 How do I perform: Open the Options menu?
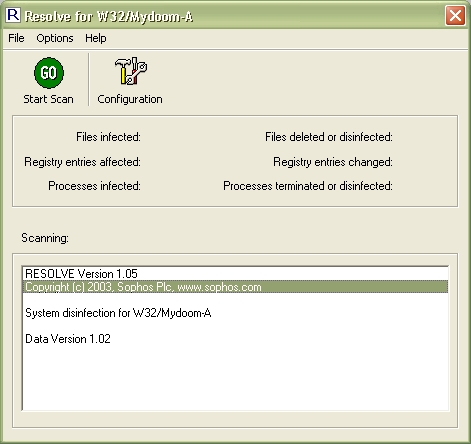point(55,38)
